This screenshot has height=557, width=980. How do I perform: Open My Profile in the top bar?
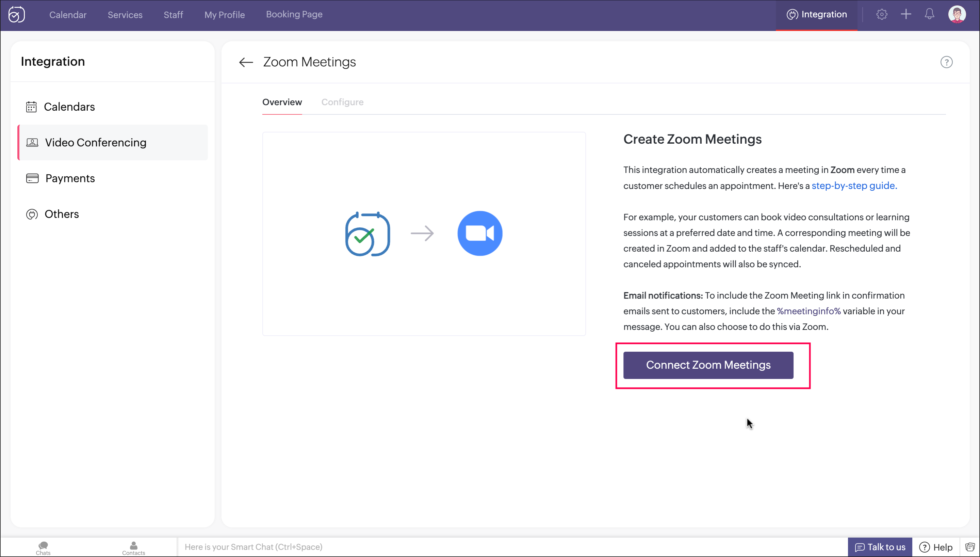point(224,15)
